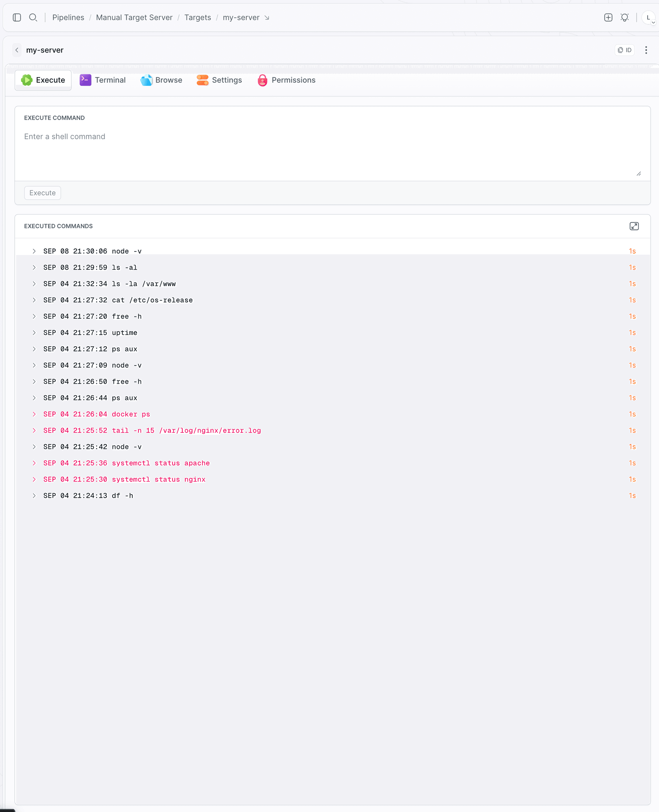Image resolution: width=659 pixels, height=812 pixels.
Task: Open the user avatar L menu
Action: (648, 18)
